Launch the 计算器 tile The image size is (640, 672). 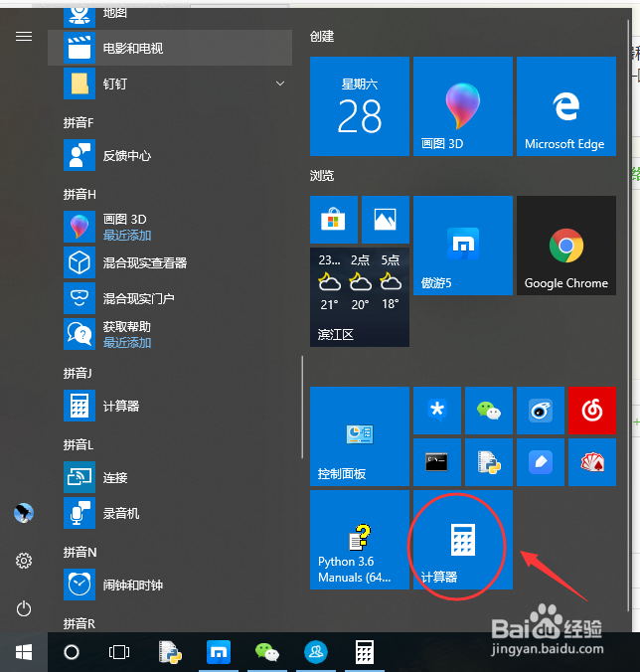463,540
